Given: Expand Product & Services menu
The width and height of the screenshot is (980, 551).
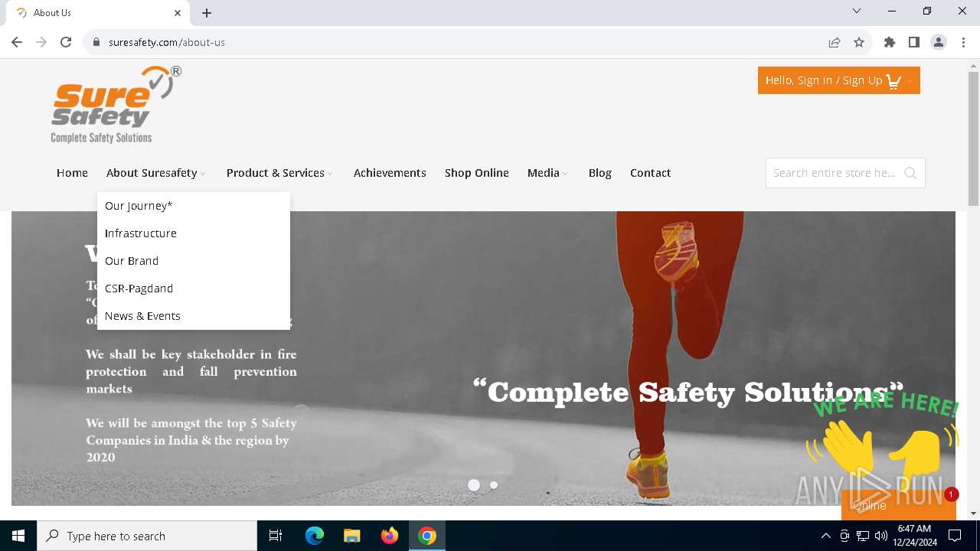Looking at the screenshot, I should click(x=279, y=173).
